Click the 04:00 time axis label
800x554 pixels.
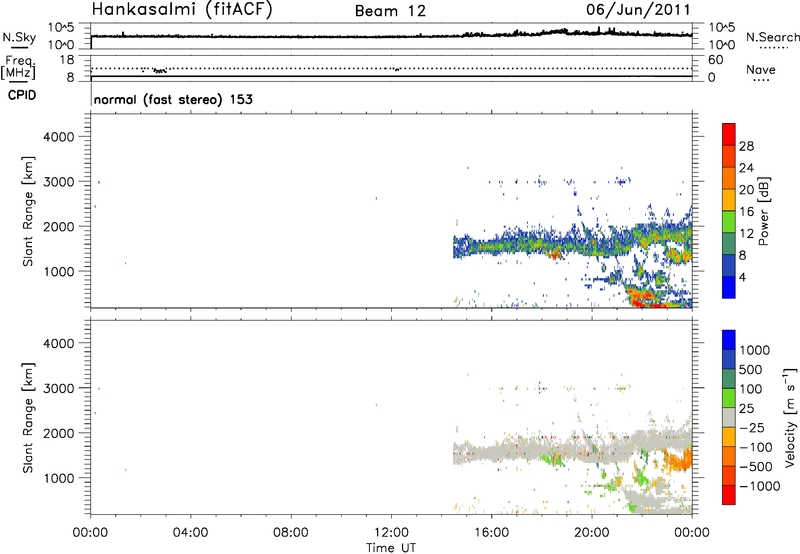pos(191,533)
